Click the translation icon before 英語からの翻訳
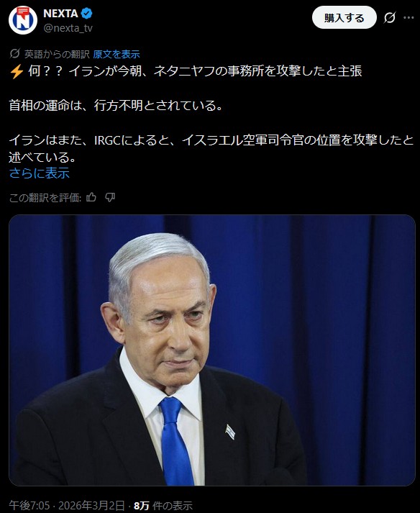Screen dimensions: 420x513 click(x=15, y=53)
